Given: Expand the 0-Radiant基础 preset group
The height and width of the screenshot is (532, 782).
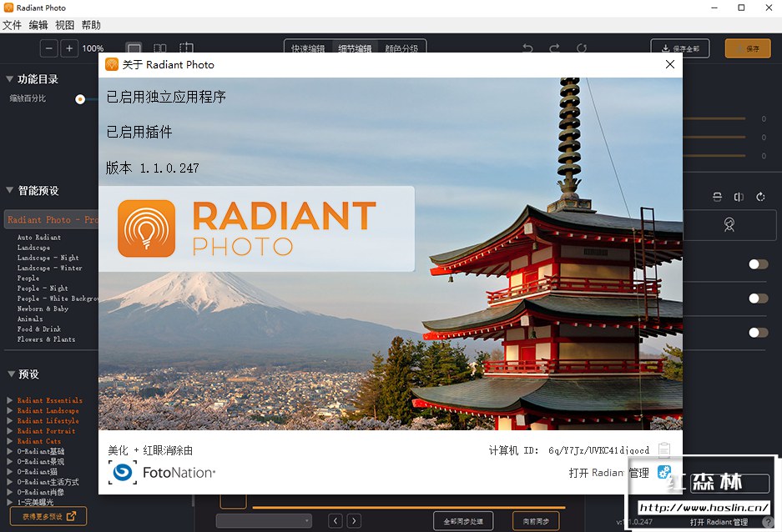Looking at the screenshot, I should coord(10,451).
